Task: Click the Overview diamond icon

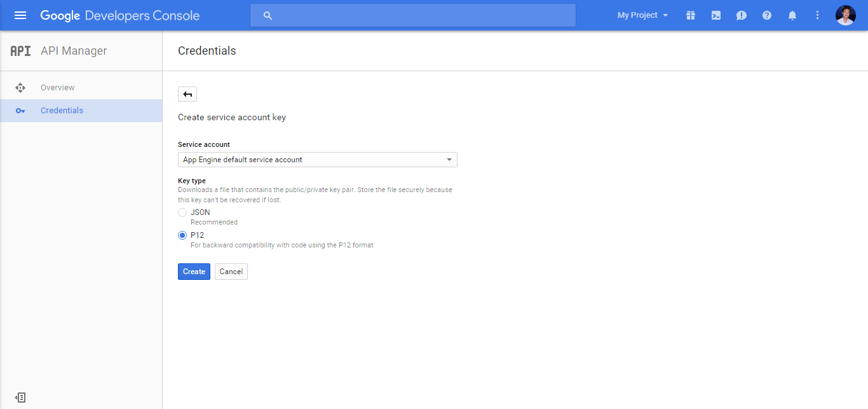Action: click(20, 88)
